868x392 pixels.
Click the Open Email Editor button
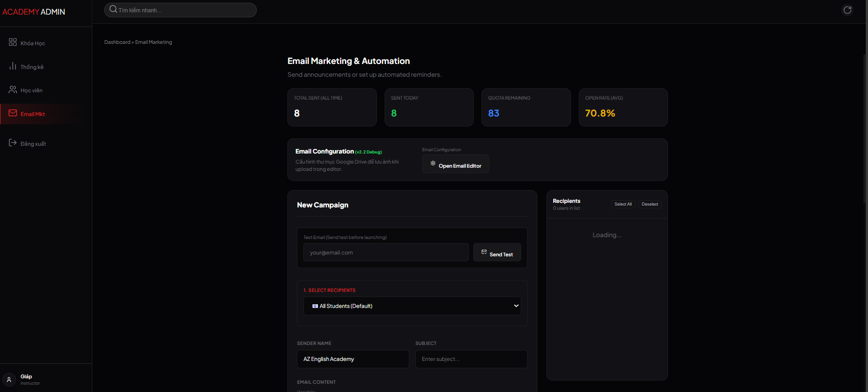455,164
